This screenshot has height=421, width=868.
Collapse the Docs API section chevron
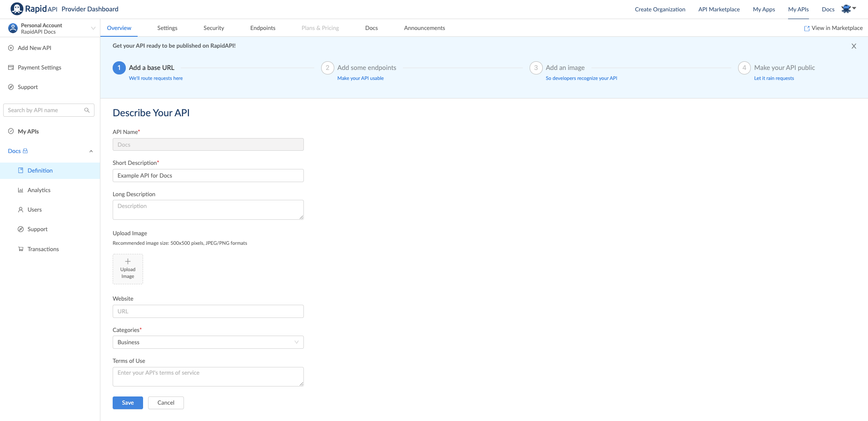pos(91,151)
